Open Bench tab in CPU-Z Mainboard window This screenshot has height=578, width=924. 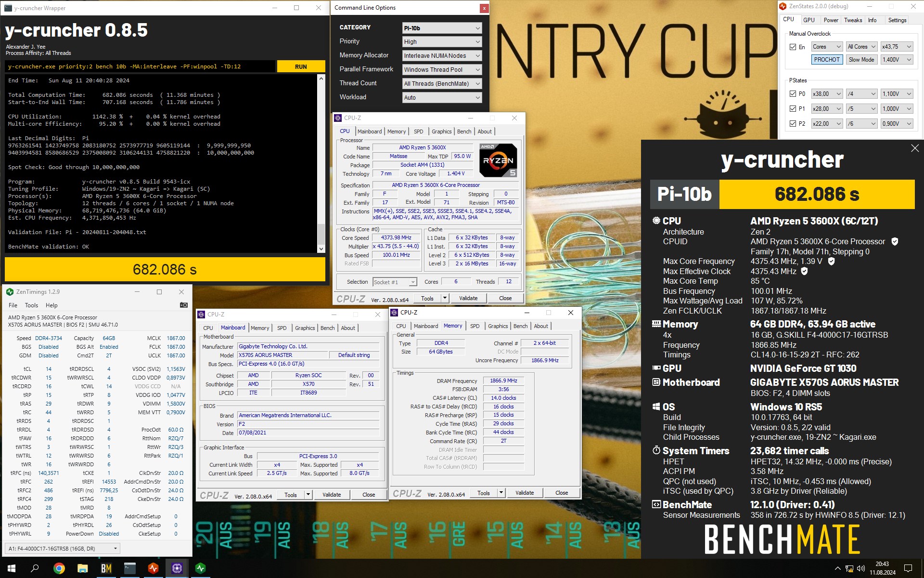(x=328, y=328)
